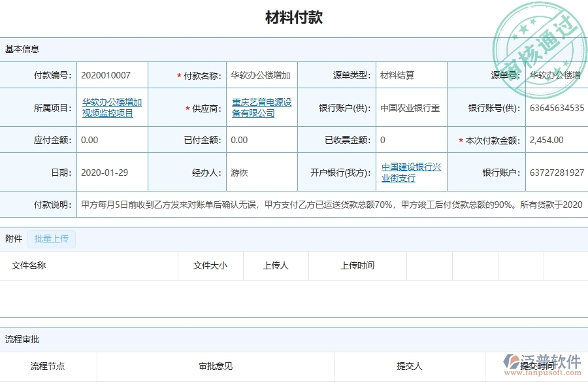Click the 日期 value 2020-01-29

tap(103, 172)
